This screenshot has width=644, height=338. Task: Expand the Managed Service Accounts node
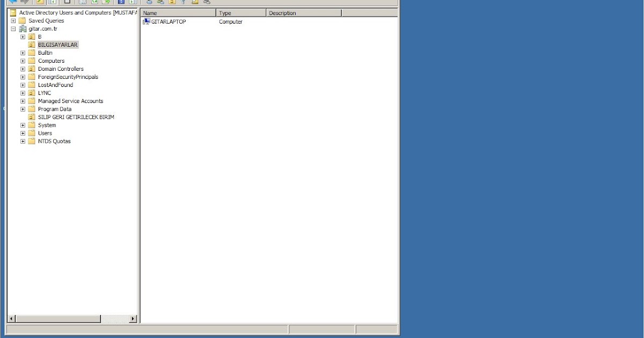(23, 101)
